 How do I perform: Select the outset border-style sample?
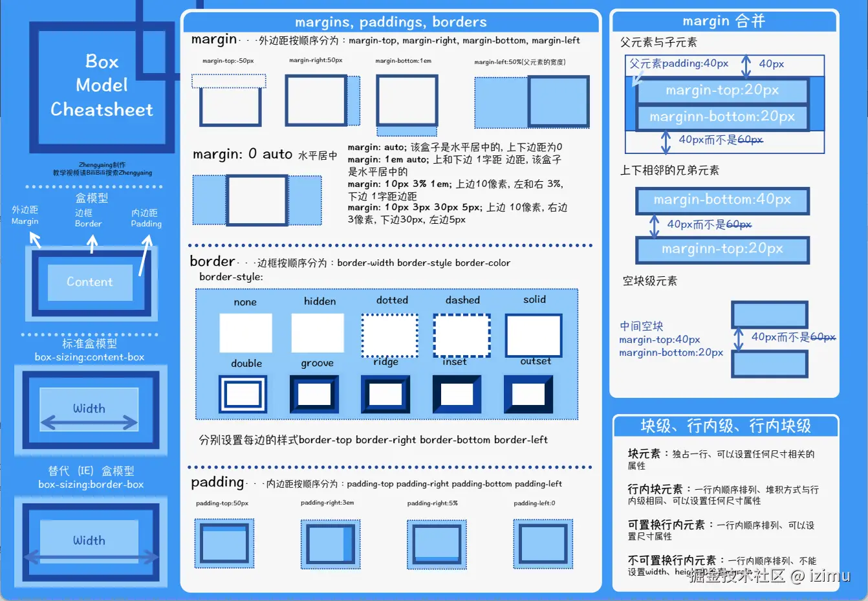(x=528, y=393)
